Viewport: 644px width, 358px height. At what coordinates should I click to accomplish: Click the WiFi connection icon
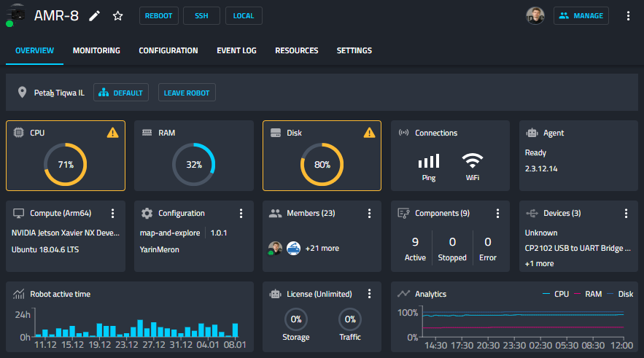click(x=473, y=160)
